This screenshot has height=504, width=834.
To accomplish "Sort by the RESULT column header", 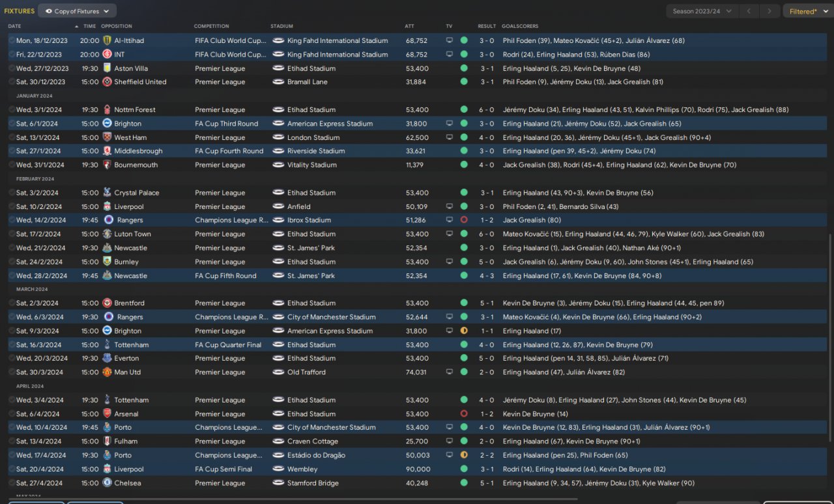I will pyautogui.click(x=487, y=26).
